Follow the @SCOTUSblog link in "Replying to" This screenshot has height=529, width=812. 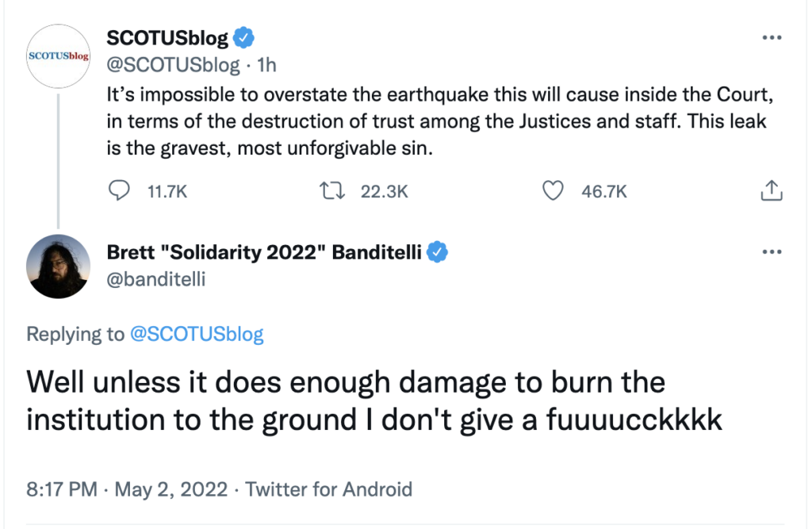pos(196,334)
